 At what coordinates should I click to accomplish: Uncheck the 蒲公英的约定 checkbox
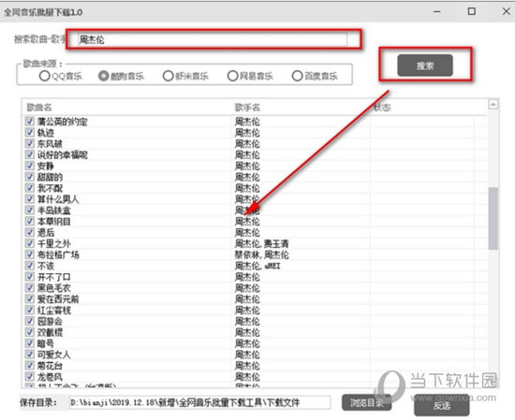click(x=30, y=122)
